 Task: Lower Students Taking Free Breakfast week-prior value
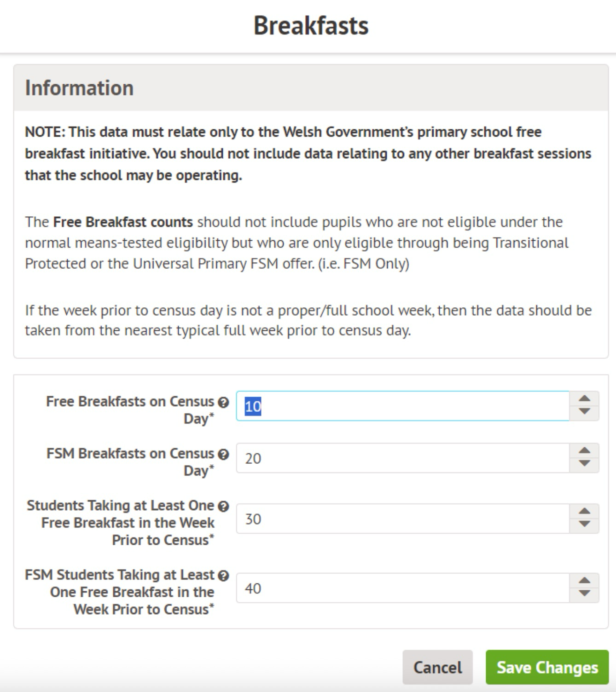(x=584, y=524)
